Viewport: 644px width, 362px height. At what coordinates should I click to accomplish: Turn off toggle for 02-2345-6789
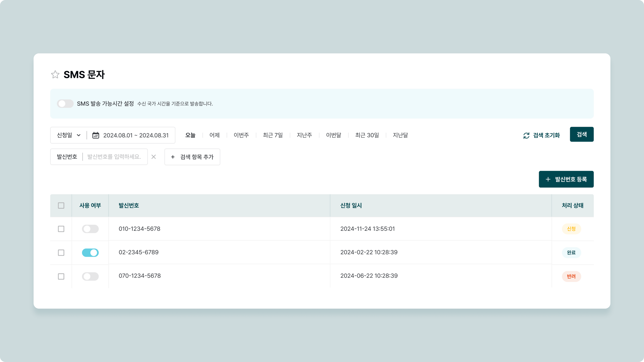[90, 253]
